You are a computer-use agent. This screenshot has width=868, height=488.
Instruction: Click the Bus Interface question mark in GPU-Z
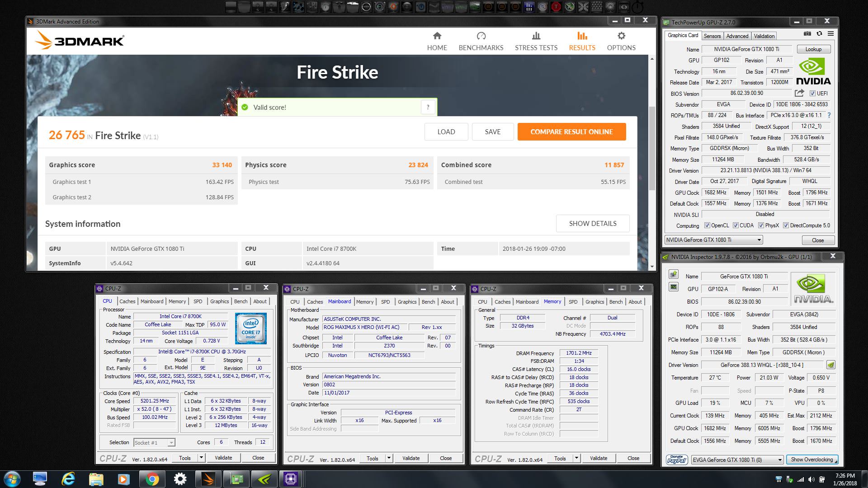pyautogui.click(x=829, y=115)
